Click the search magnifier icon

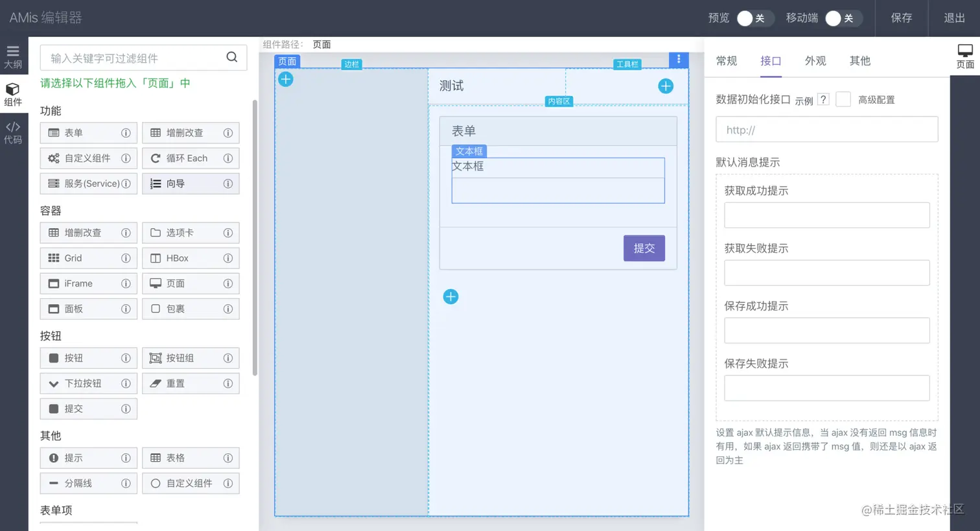pos(231,58)
